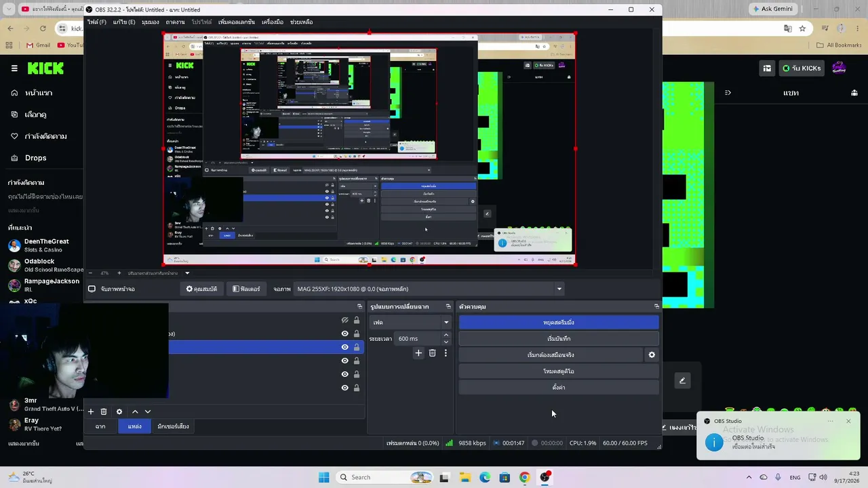
Task: Click the คุณสมบัติ properties gear button
Action: coord(201,289)
